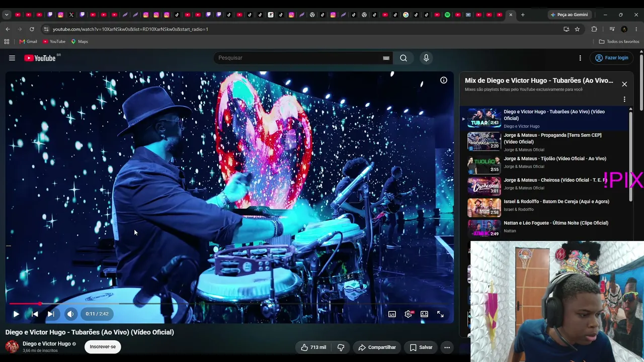Click the Peça ao Gemini button
Screen dimensions: 644x362
coord(569,15)
